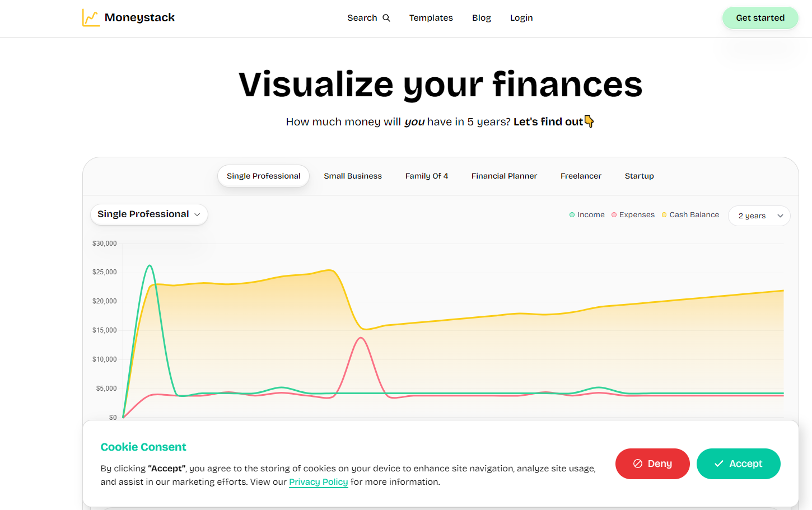Click the pink Expenses legend dot

[613, 214]
